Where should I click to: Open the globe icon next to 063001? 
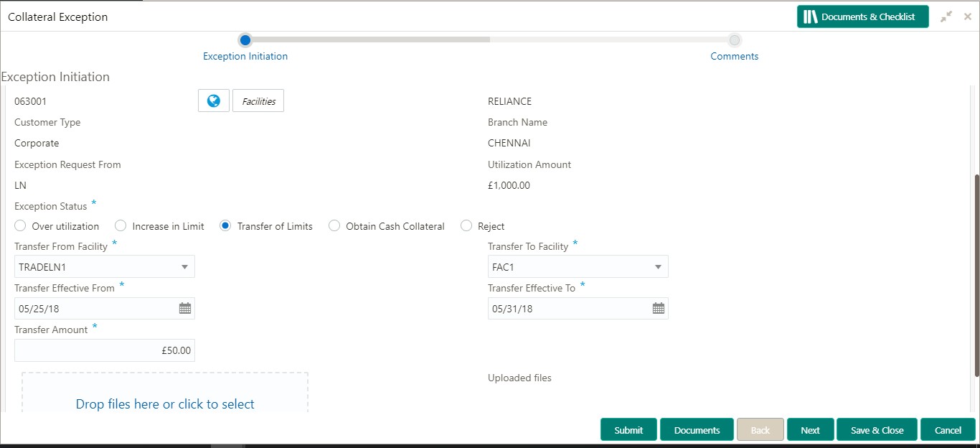click(x=213, y=101)
